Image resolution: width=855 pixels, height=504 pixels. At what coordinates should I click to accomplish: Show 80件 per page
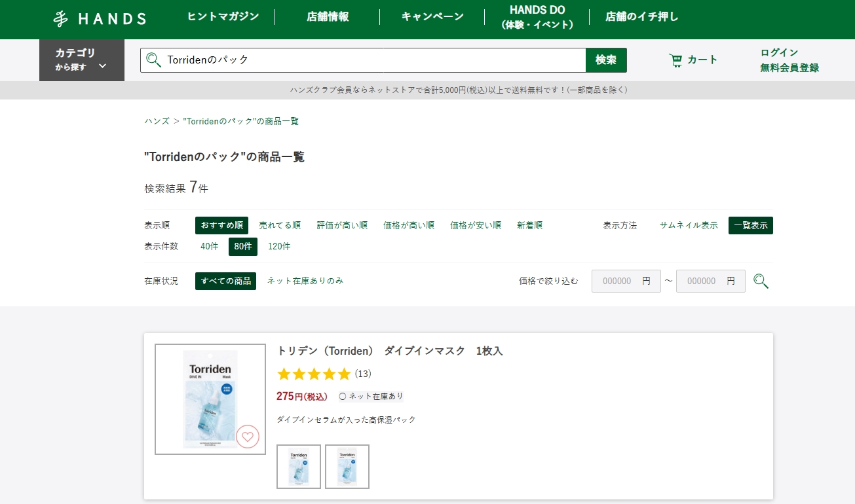243,247
